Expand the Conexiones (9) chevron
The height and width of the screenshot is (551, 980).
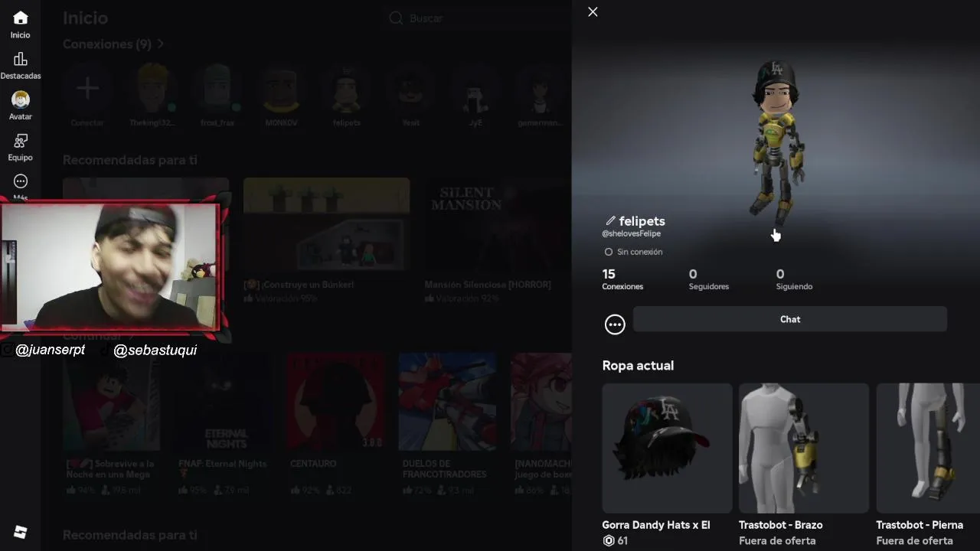[161, 44]
